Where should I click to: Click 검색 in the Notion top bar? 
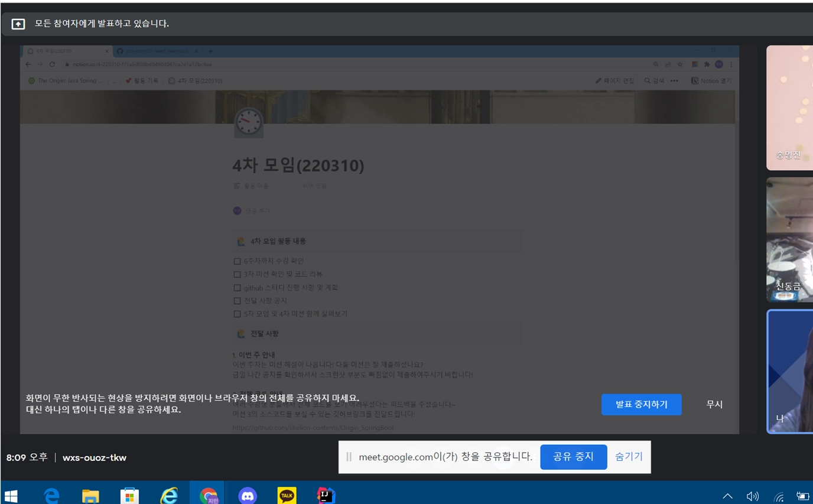654,81
